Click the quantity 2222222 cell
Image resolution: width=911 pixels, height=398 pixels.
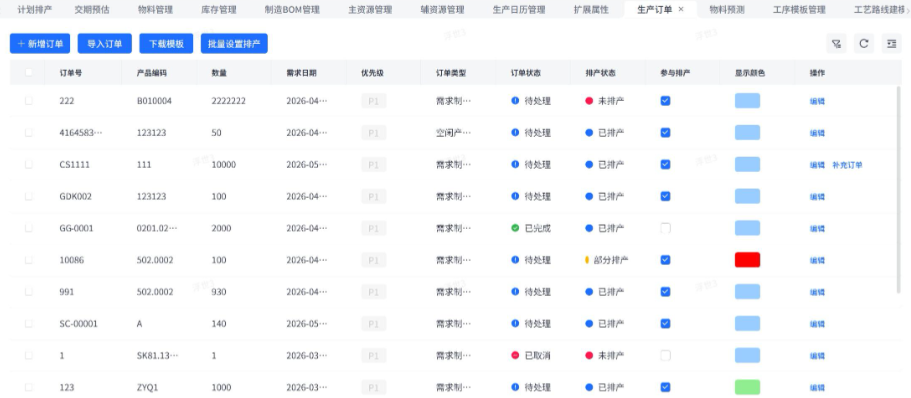[x=228, y=101]
